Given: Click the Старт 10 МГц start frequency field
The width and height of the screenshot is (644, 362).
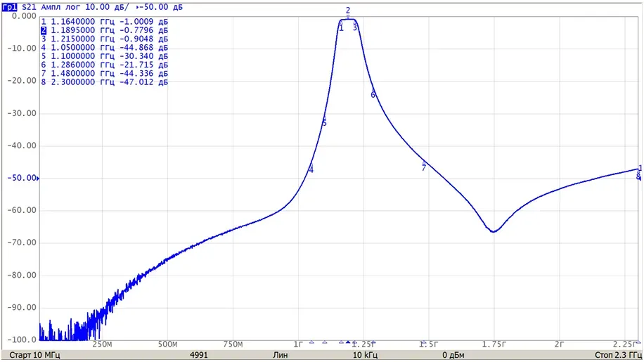Looking at the screenshot, I should coord(34,355).
